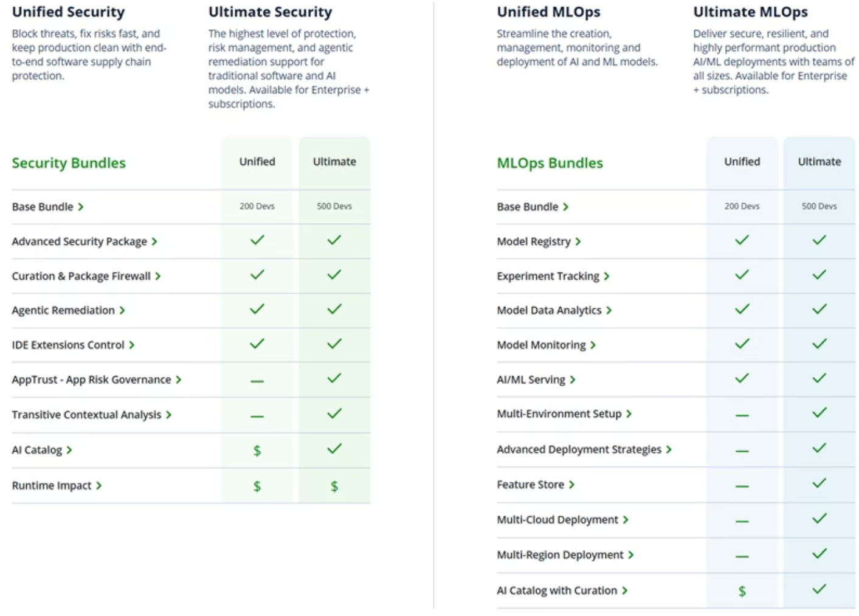Click the Model Registry Unified checkmark
859x616 pixels.
[742, 240]
